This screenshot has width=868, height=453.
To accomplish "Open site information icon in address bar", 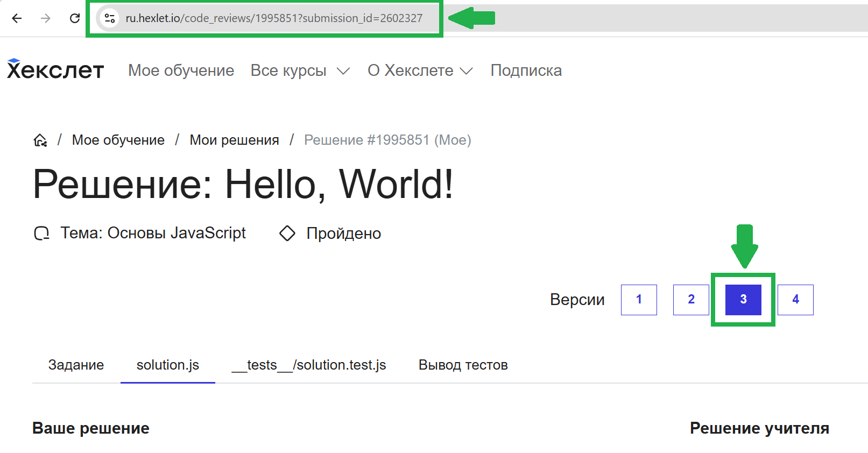I will click(110, 18).
